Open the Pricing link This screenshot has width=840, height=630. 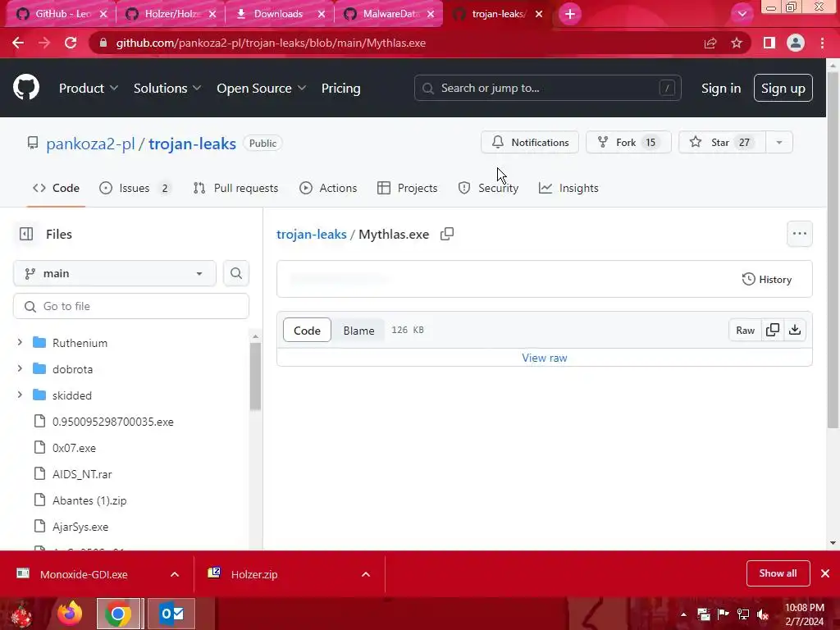tap(340, 89)
